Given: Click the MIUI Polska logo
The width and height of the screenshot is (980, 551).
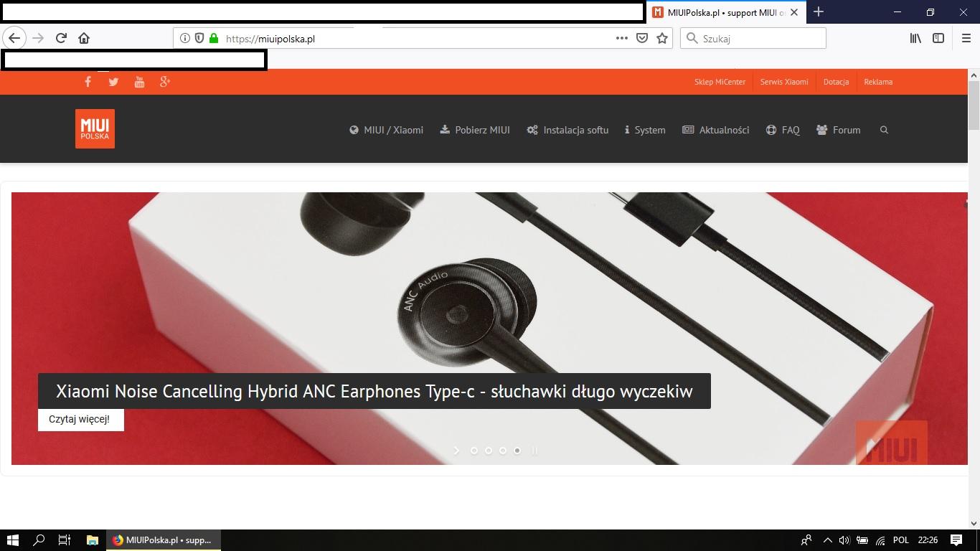Looking at the screenshot, I should click(x=95, y=129).
